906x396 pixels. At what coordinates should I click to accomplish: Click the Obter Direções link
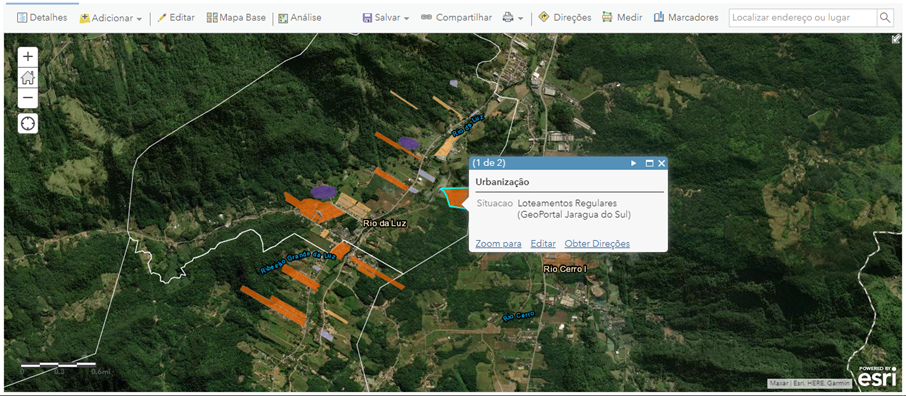pos(597,244)
